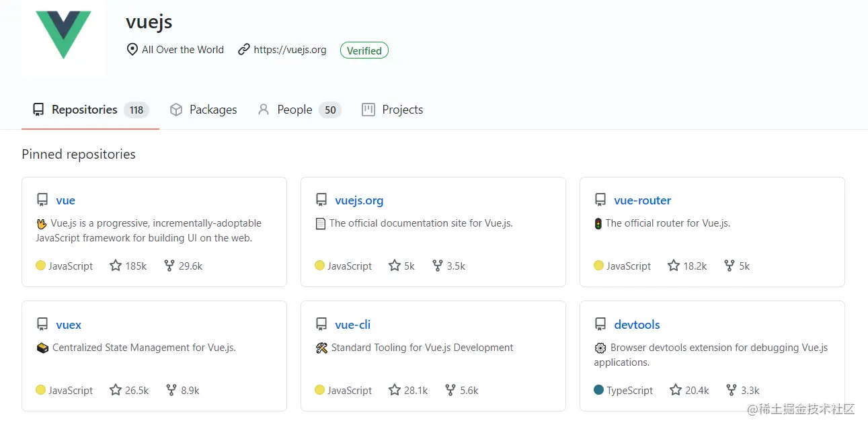Click the hammer-wrench emoji in vue-cli card

pyautogui.click(x=321, y=348)
